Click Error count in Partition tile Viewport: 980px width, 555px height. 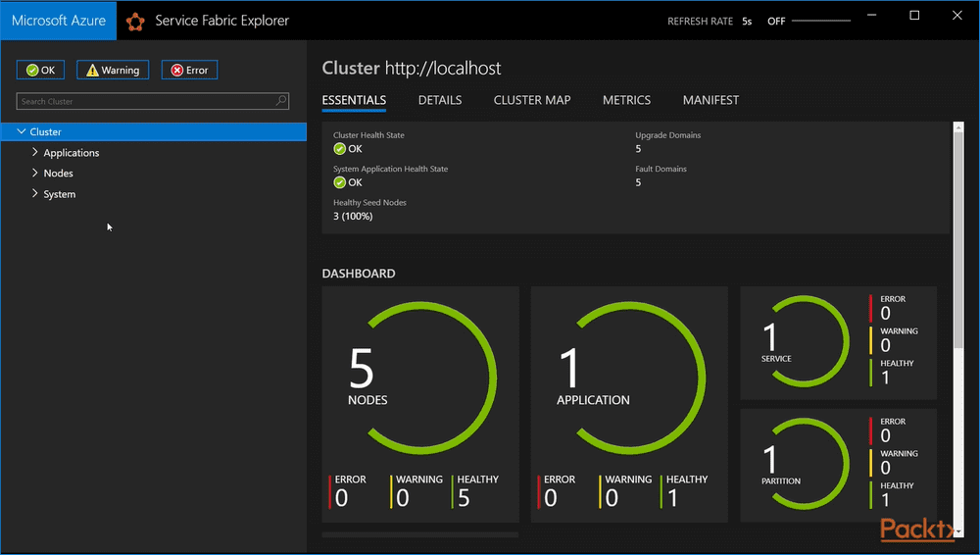tap(885, 435)
